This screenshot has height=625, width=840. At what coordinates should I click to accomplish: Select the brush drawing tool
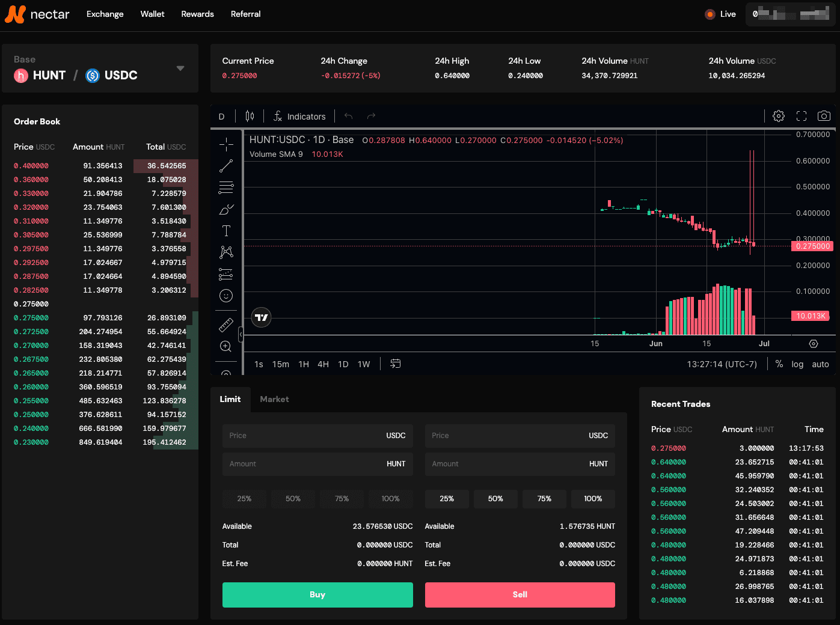click(x=226, y=209)
